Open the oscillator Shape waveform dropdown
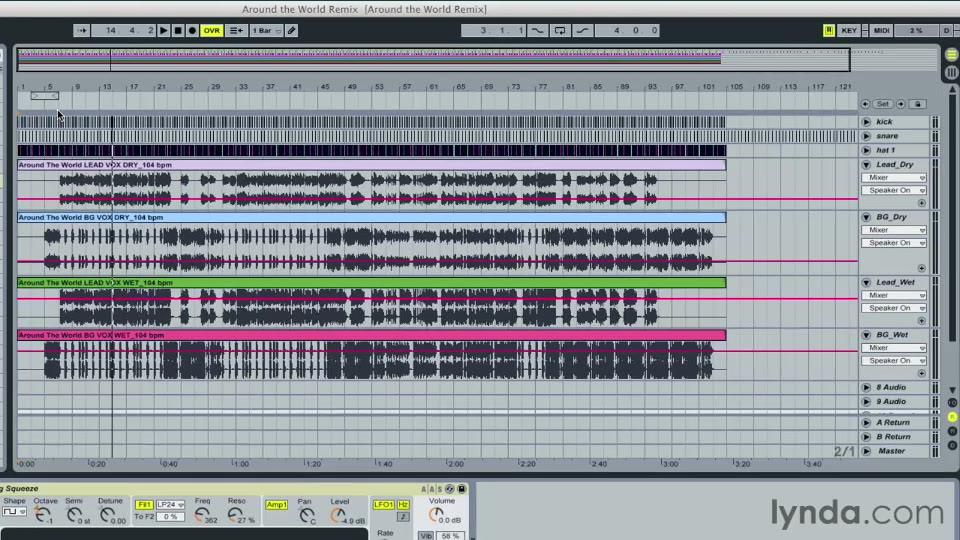This screenshot has width=960, height=540. coord(14,512)
